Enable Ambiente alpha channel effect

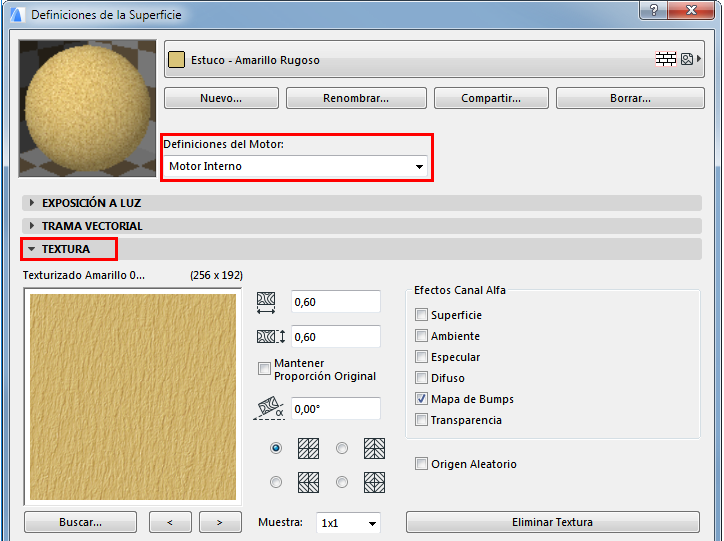421,336
